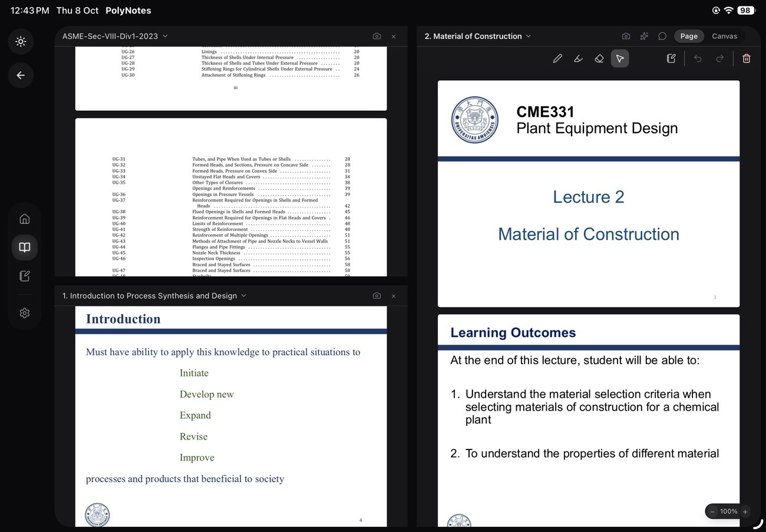Click "Inspection Openings" in the ASME contents
766x532 pixels.
213,259
